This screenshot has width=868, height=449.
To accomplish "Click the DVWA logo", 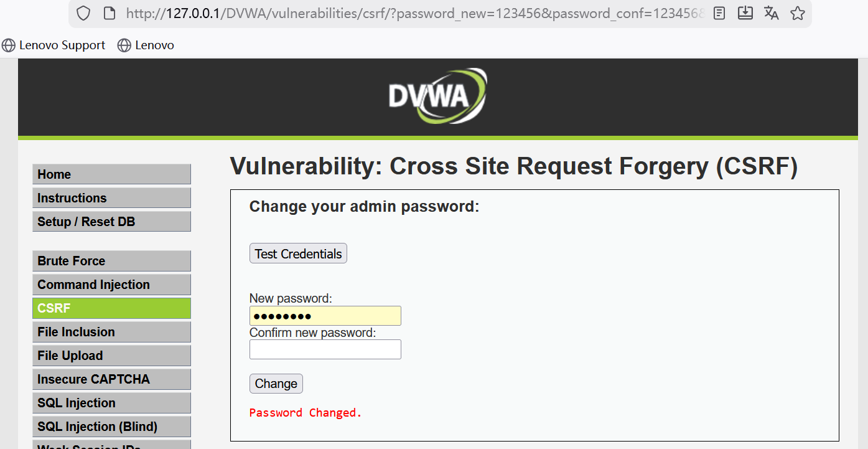I will point(438,95).
